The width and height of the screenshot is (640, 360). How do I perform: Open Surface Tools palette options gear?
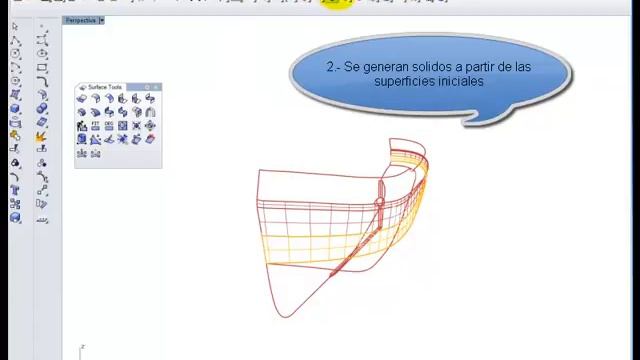click(147, 87)
